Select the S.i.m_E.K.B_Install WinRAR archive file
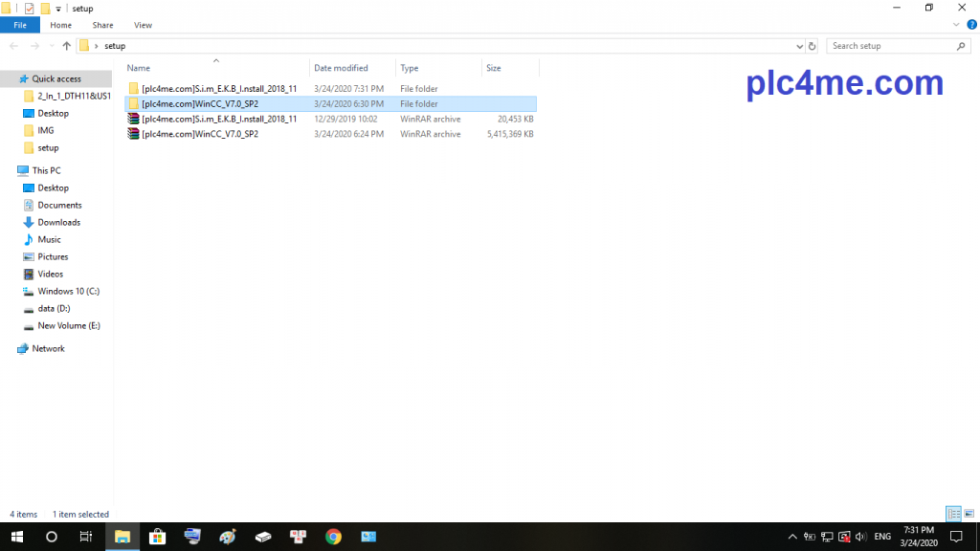The height and width of the screenshot is (551, 980). (x=218, y=120)
